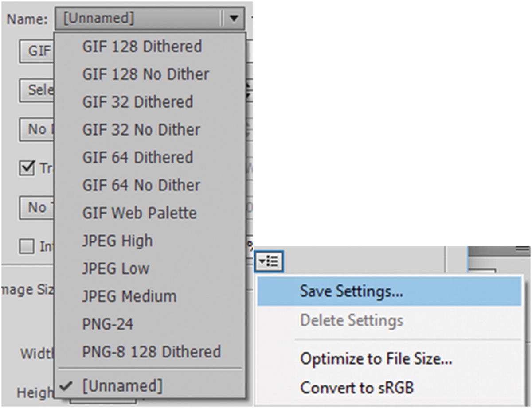Viewport: 532px width, 408px height.
Task: Pick the GIF Web Palette preset
Action: coord(140,213)
